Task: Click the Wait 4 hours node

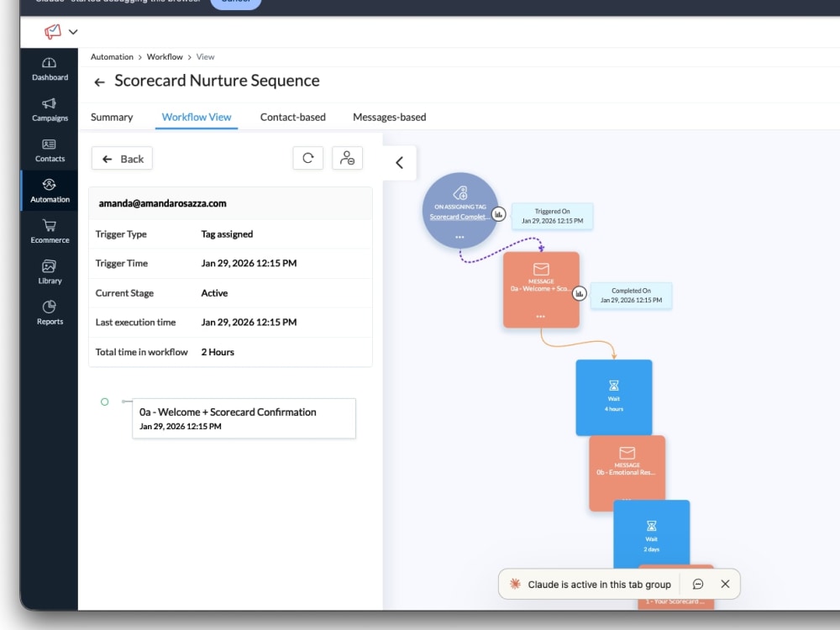Action: [x=614, y=397]
